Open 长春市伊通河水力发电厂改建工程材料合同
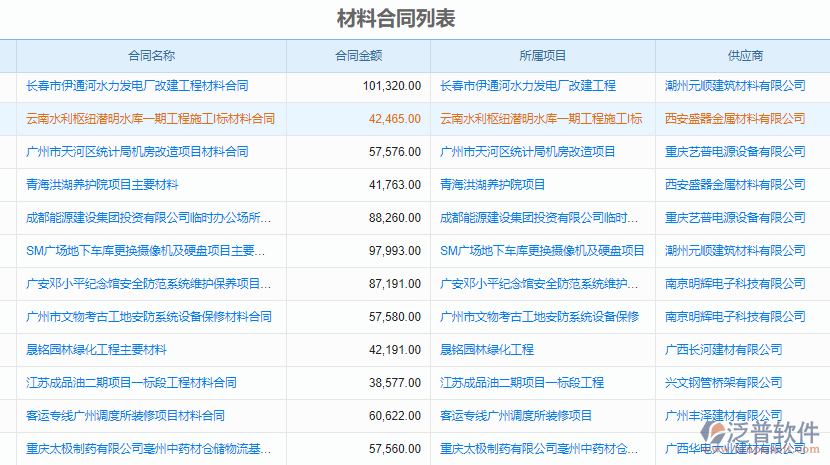 (137, 86)
